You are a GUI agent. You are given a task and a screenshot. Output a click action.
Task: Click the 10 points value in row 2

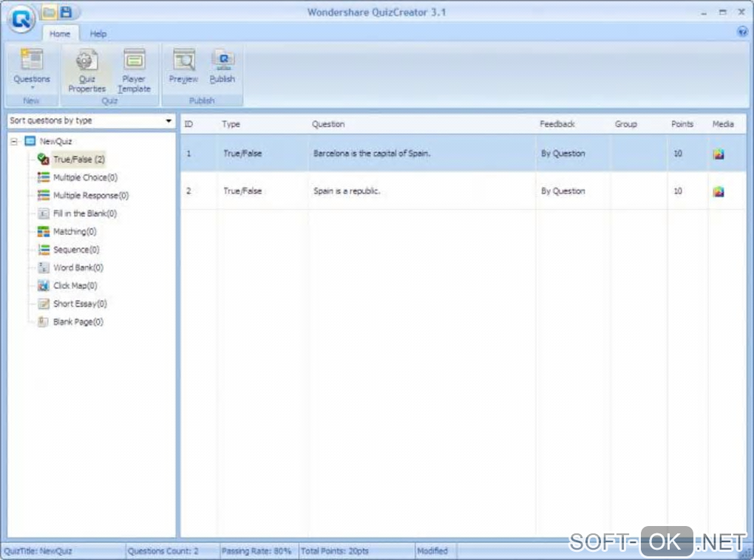(x=678, y=191)
